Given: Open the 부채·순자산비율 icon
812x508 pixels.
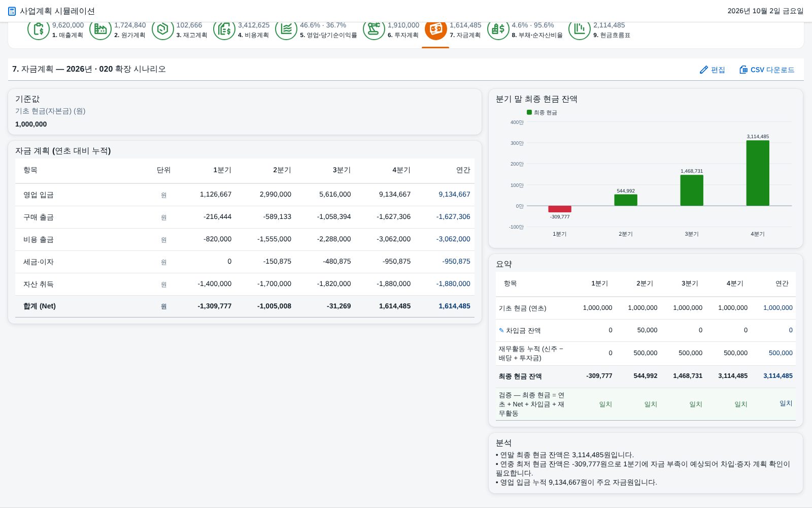Looking at the screenshot, I should (498, 29).
